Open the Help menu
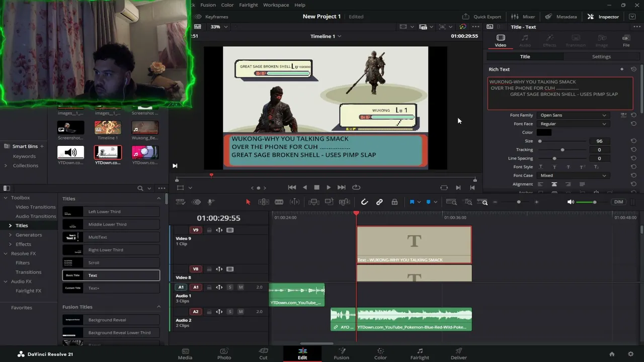This screenshot has height=362, width=644. pos(300,5)
